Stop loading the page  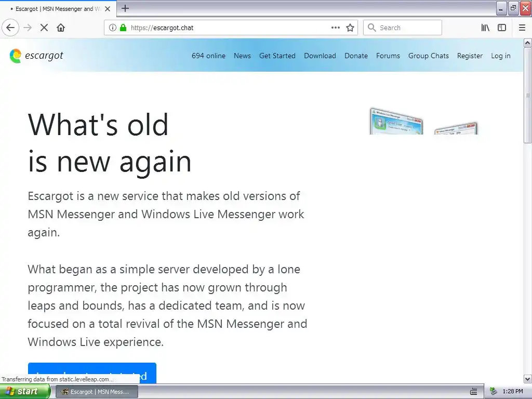[x=44, y=28]
